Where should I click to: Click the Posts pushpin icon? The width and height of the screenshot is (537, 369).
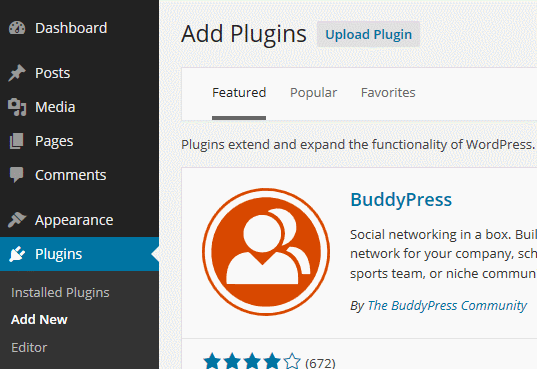tap(17, 73)
